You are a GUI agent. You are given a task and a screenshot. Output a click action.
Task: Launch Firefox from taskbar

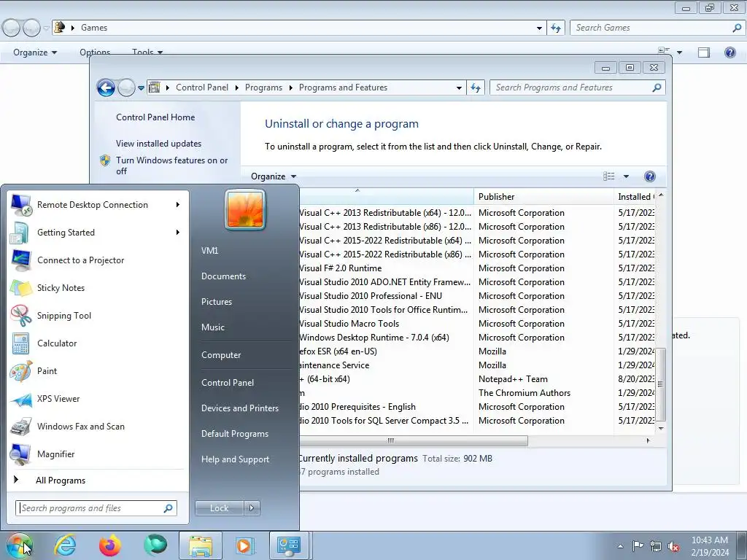point(110,545)
